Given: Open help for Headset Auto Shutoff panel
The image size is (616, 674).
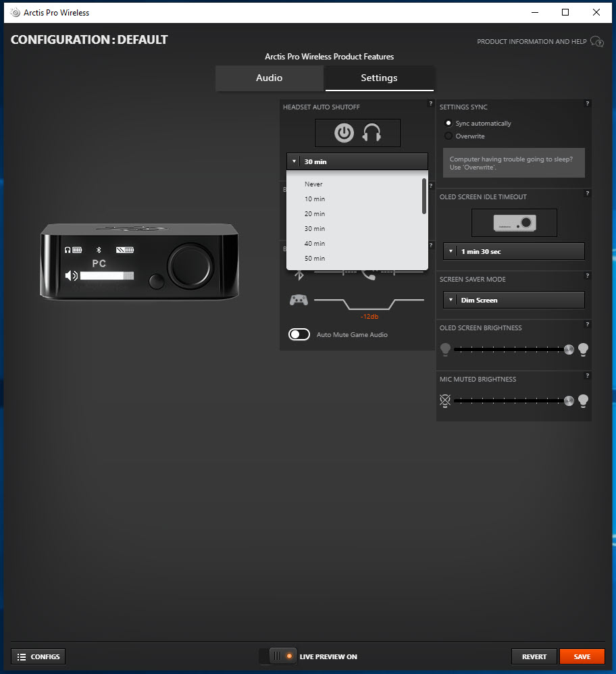Looking at the screenshot, I should tap(431, 103).
